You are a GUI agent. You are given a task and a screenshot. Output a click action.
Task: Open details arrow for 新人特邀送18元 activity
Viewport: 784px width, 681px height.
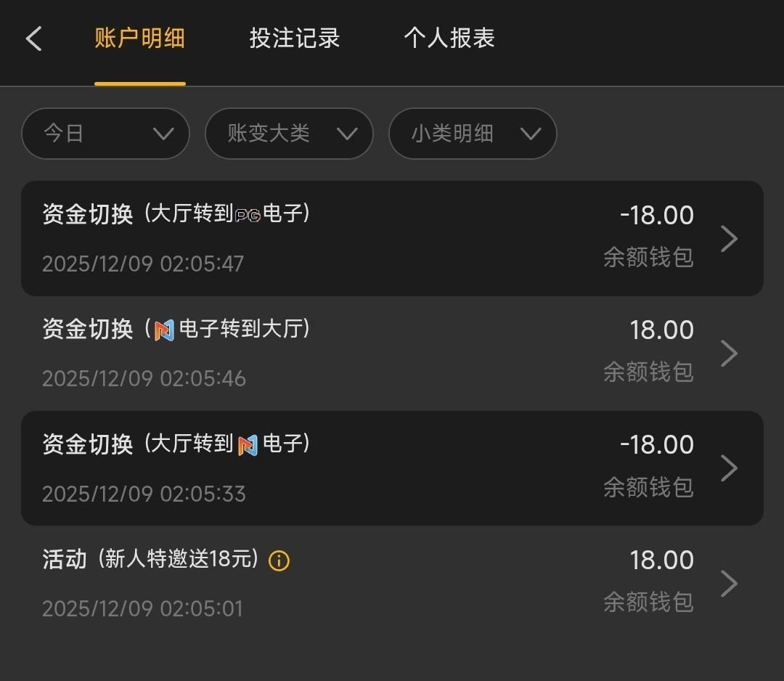coord(729,583)
